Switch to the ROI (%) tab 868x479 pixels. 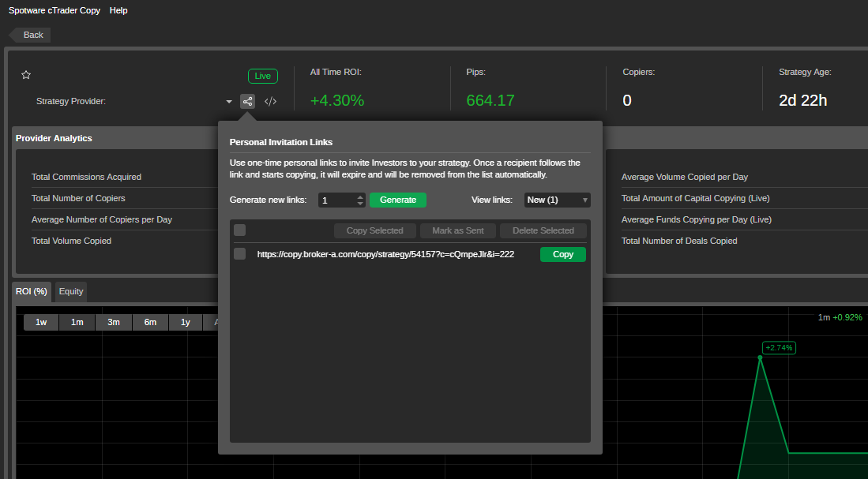[x=32, y=291]
